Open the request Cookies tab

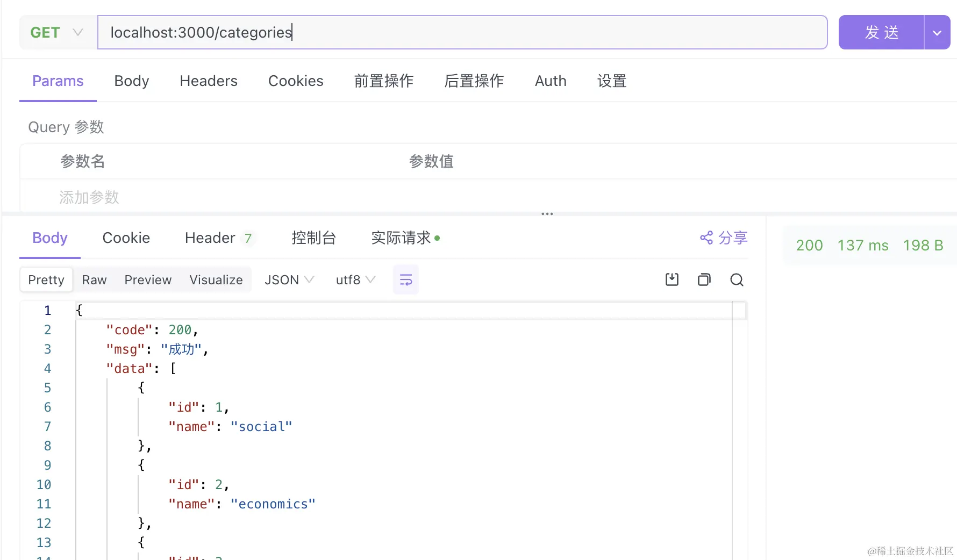[x=296, y=81]
